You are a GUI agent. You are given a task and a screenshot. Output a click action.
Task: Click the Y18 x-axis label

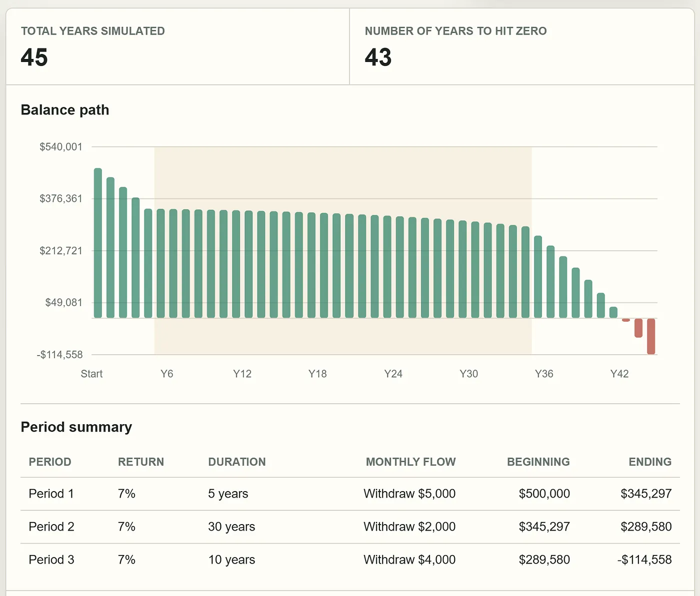317,374
